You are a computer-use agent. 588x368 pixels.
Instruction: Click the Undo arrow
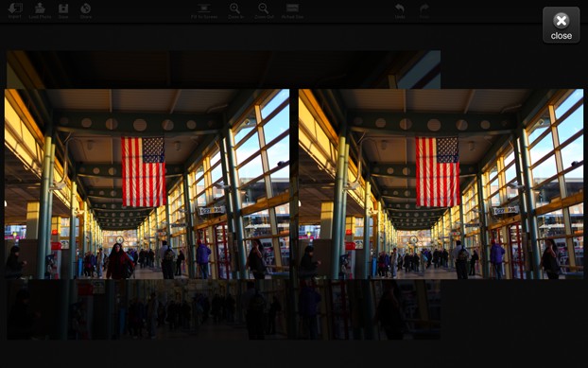click(400, 9)
